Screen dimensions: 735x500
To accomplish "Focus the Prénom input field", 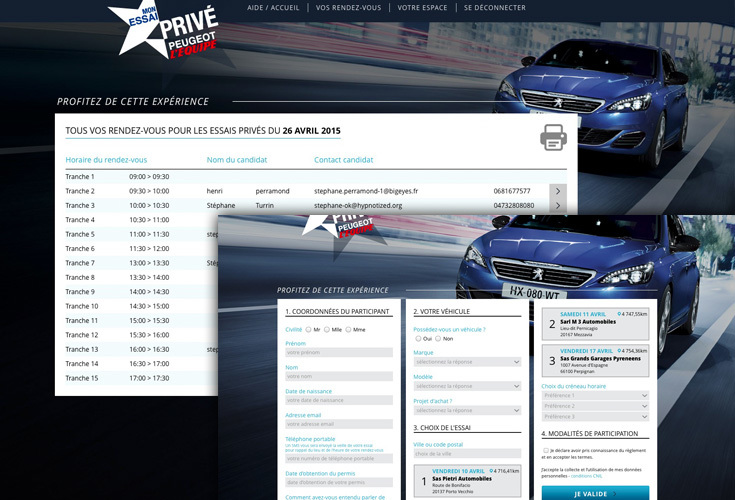I will tap(339, 352).
